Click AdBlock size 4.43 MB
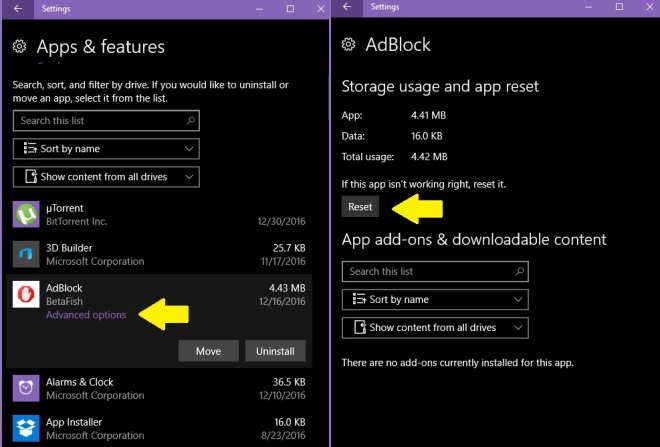This screenshot has width=660, height=447. (x=287, y=288)
